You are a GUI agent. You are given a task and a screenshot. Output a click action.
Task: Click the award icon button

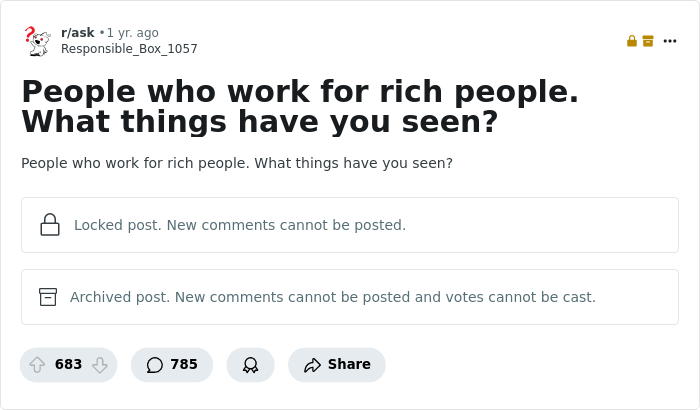click(x=250, y=365)
